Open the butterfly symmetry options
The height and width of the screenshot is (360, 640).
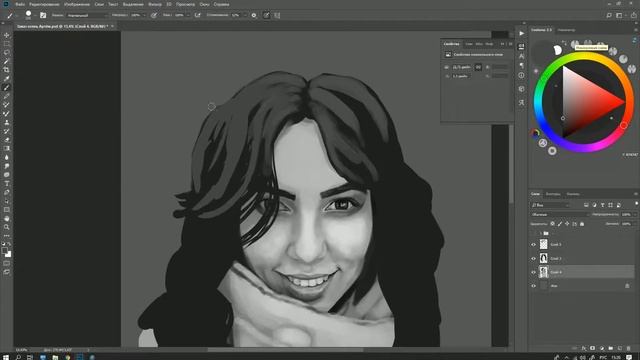tap(277, 15)
